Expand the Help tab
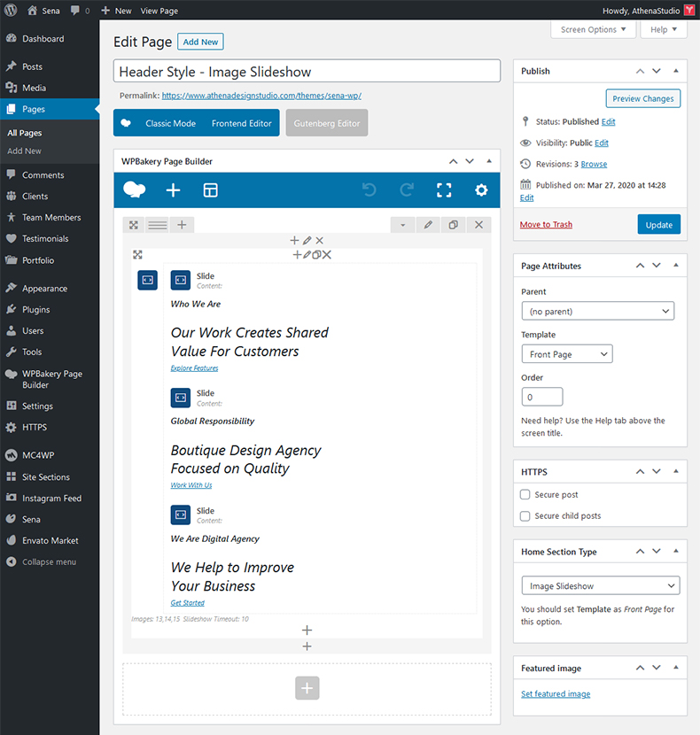This screenshot has height=735, width=700. pyautogui.click(x=664, y=29)
